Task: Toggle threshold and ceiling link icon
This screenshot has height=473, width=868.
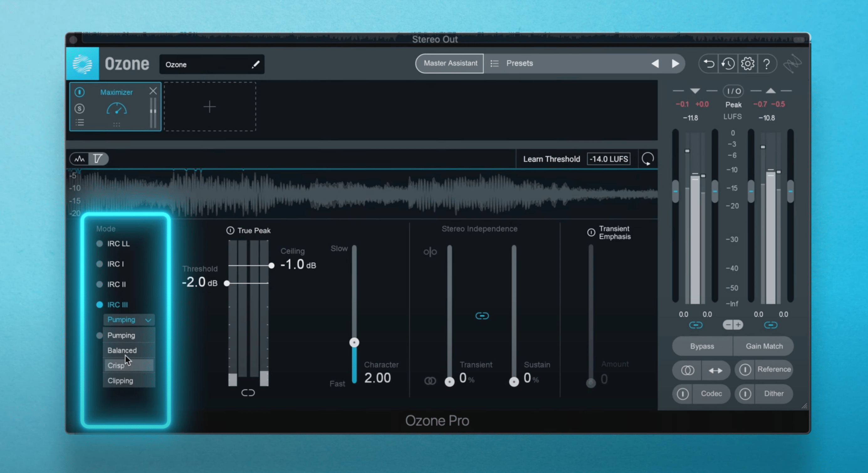Action: click(x=248, y=393)
